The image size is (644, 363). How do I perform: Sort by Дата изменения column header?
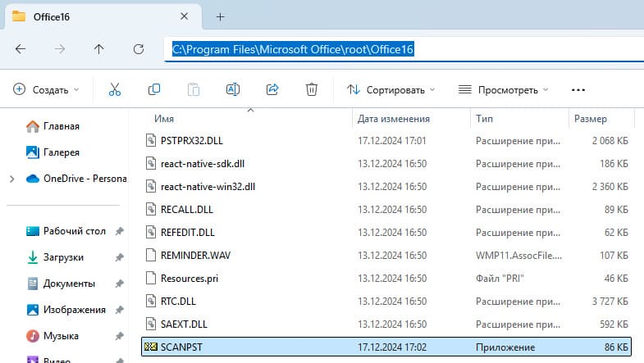click(394, 119)
